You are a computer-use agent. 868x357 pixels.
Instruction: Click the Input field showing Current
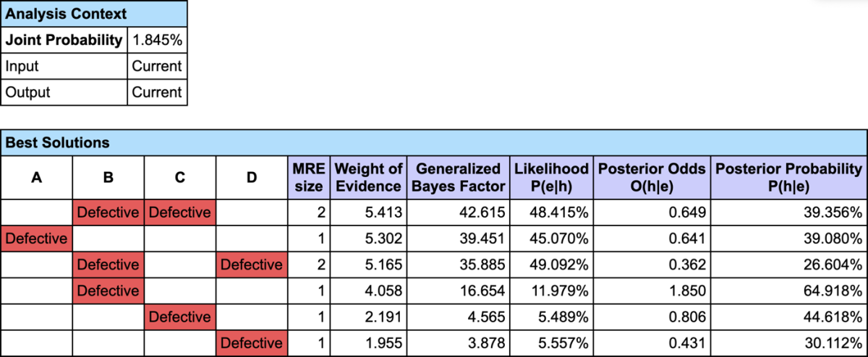pos(157,66)
